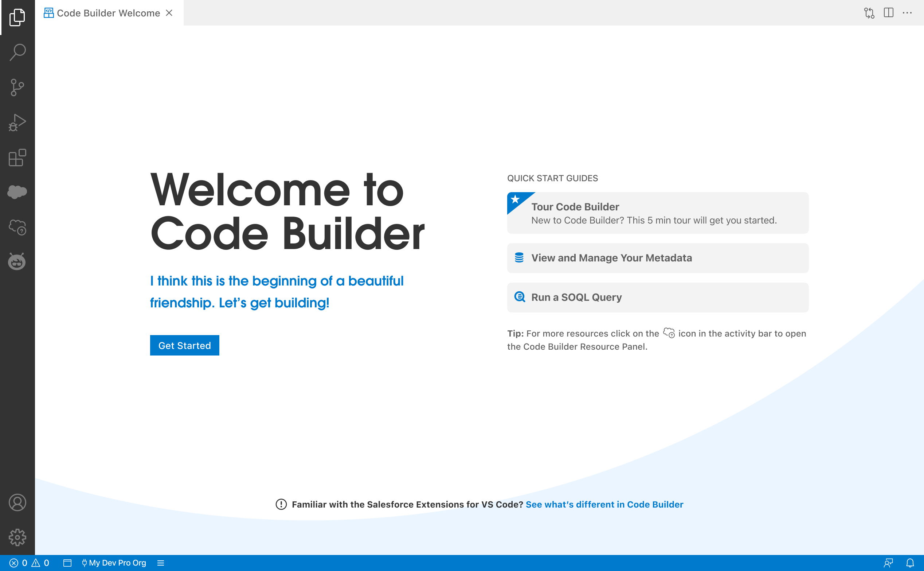Click the window icon in status bar
Image resolution: width=924 pixels, height=571 pixels.
click(x=67, y=563)
